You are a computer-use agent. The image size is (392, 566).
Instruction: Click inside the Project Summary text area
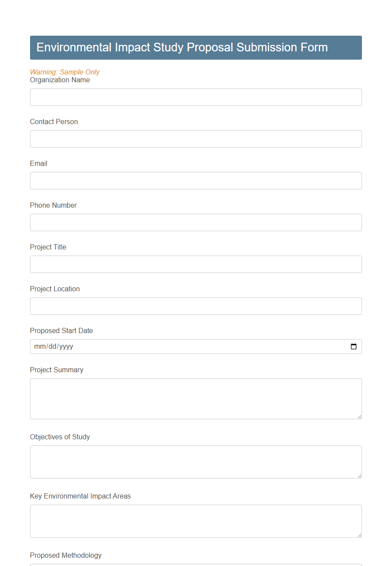coord(174,398)
